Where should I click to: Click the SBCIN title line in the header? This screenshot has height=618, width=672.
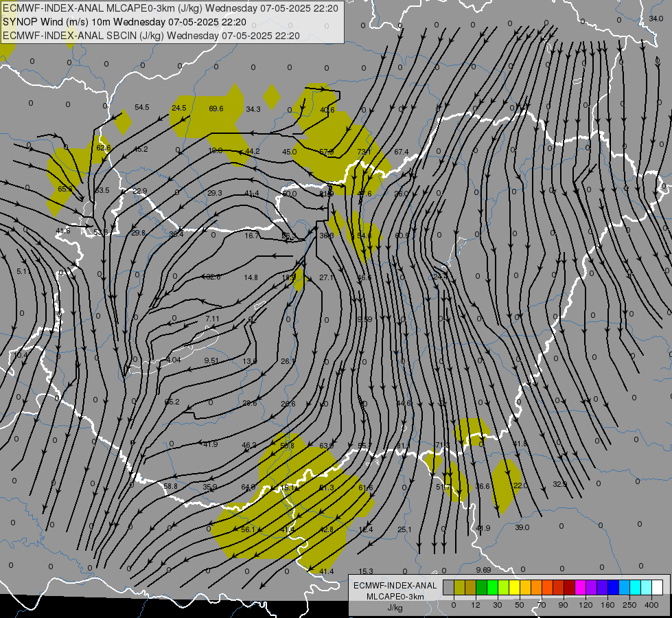(x=151, y=36)
